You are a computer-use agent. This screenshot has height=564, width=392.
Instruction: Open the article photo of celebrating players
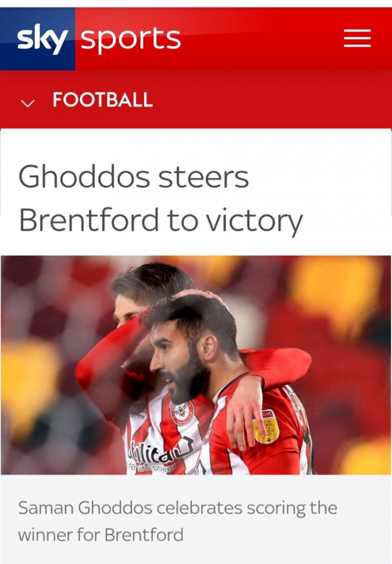point(196,365)
